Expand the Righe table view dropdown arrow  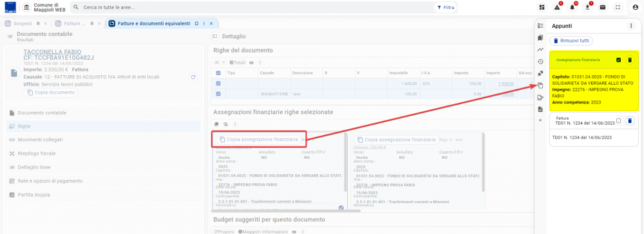tap(223, 63)
